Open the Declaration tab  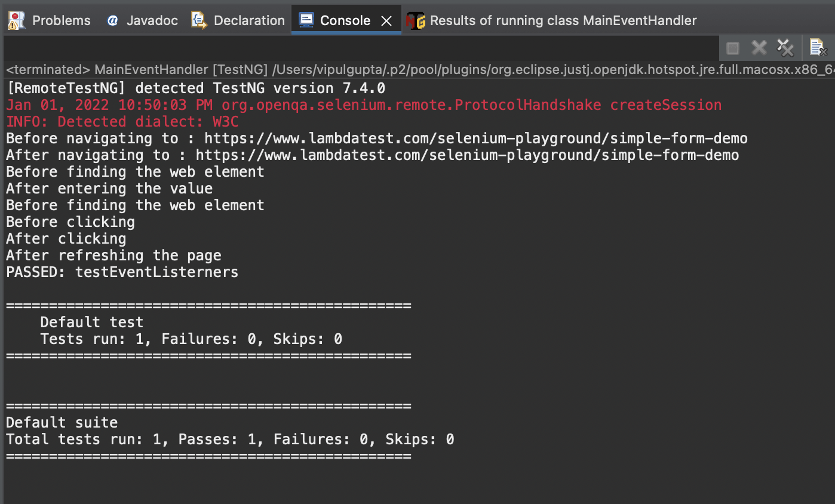248,20
